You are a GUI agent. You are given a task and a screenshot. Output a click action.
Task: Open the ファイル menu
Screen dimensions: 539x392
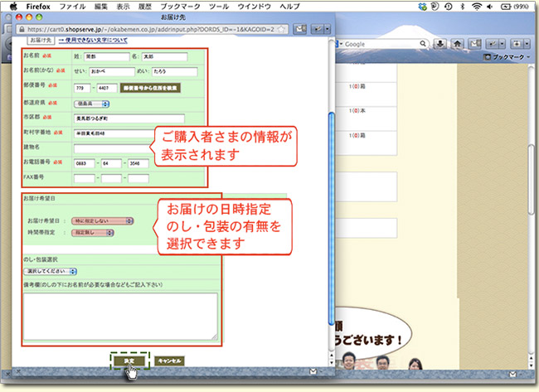coord(73,6)
